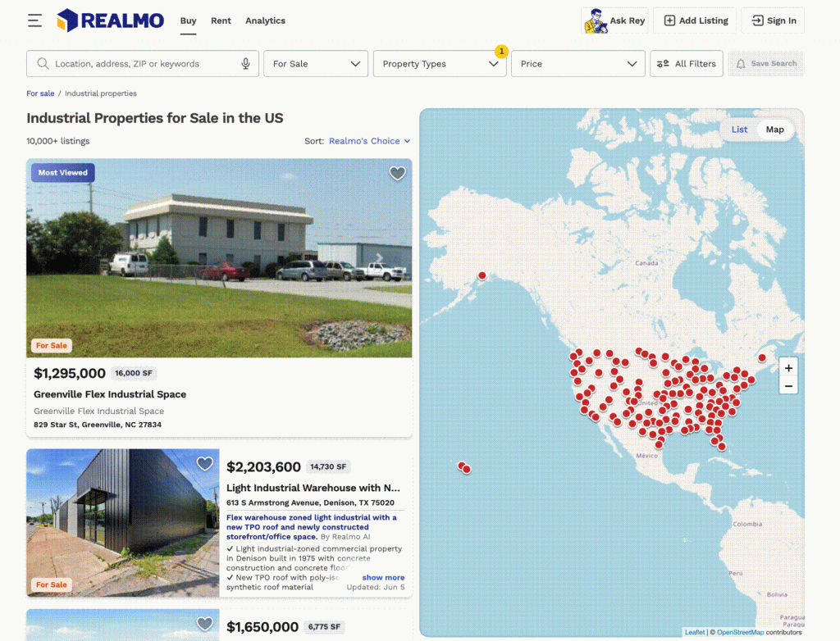The image size is (840, 641).
Task: Zoom in on the map
Action: pos(788,368)
